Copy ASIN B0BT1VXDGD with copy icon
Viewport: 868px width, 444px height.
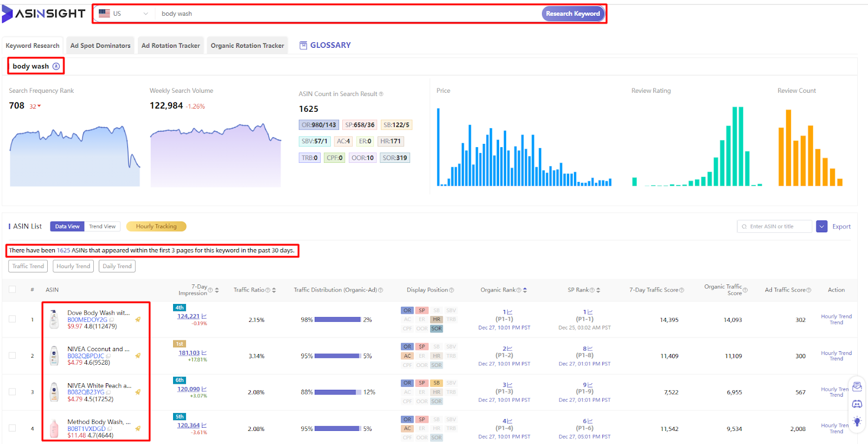click(x=110, y=429)
